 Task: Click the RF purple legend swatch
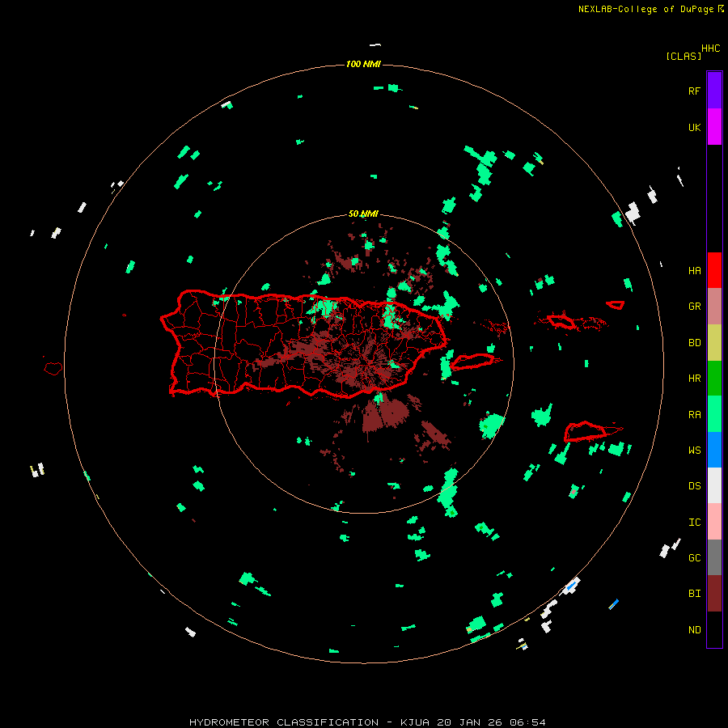pyautogui.click(x=714, y=91)
